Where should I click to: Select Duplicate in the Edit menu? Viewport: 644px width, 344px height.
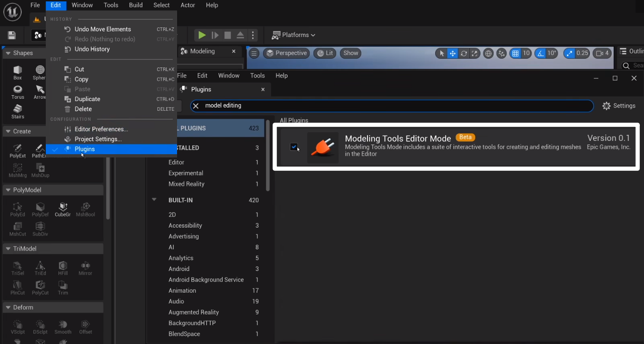pyautogui.click(x=111, y=99)
